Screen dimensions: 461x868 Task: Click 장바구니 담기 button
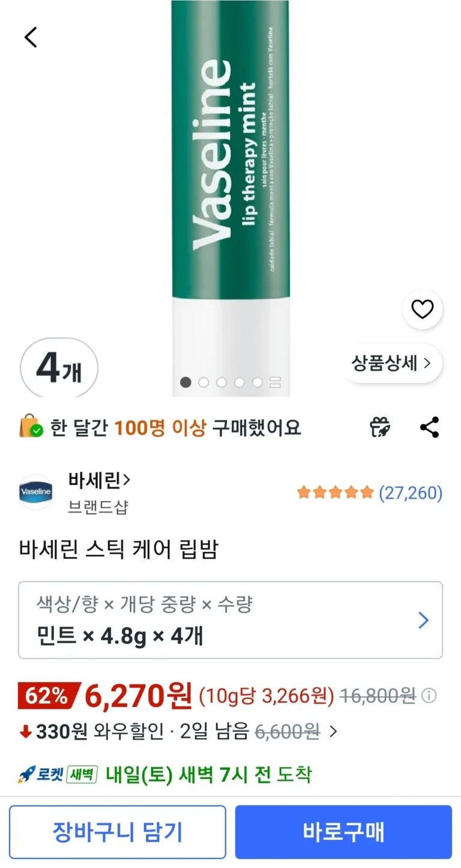118,833
